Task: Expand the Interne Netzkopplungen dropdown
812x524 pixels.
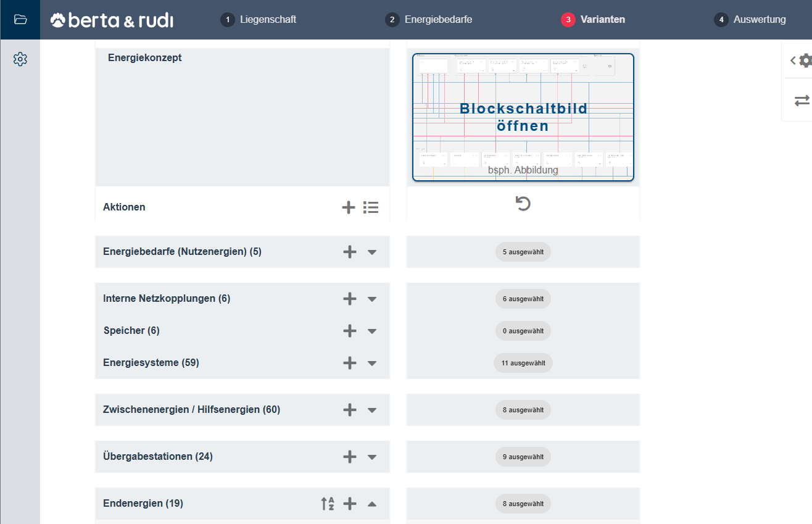Action: [x=372, y=299]
